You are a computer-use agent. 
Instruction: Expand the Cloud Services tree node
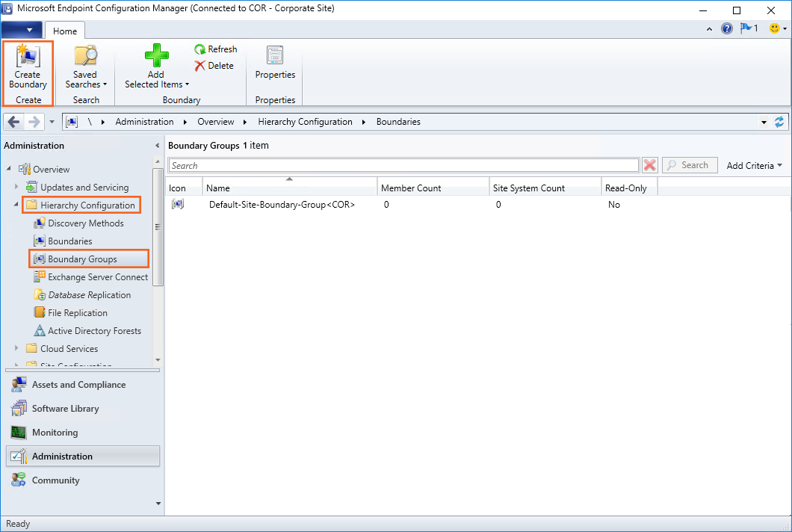[x=17, y=348]
